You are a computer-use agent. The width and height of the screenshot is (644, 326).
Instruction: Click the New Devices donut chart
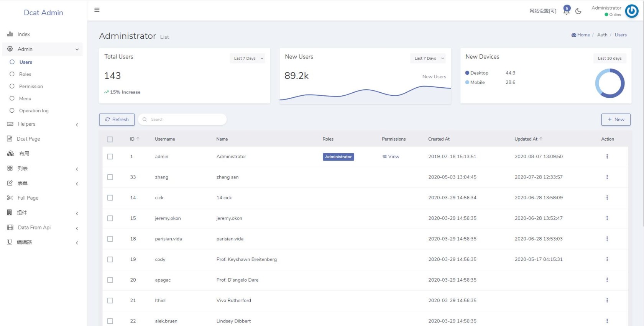pyautogui.click(x=609, y=83)
